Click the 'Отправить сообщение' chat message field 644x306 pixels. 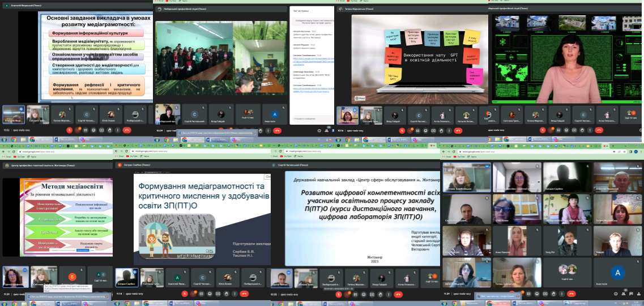coord(310,119)
